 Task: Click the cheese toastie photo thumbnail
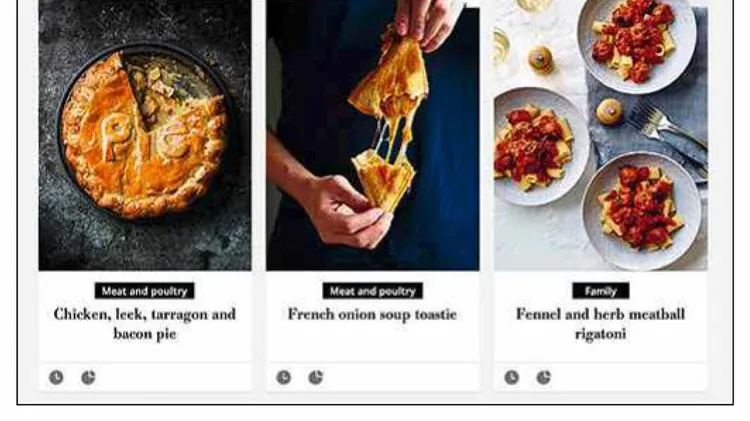coord(373,135)
